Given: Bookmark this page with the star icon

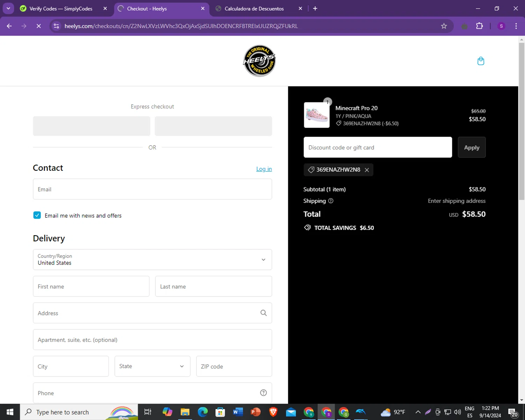Looking at the screenshot, I should click(x=444, y=26).
